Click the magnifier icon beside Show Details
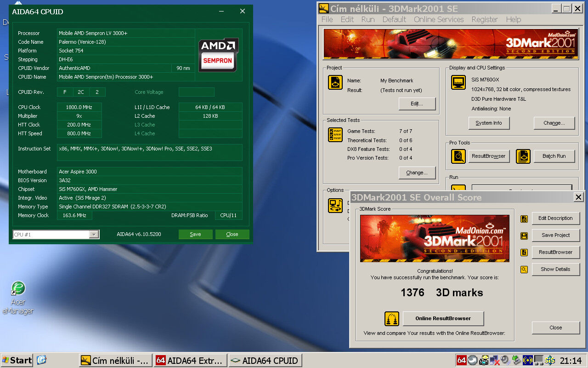 coord(524,270)
